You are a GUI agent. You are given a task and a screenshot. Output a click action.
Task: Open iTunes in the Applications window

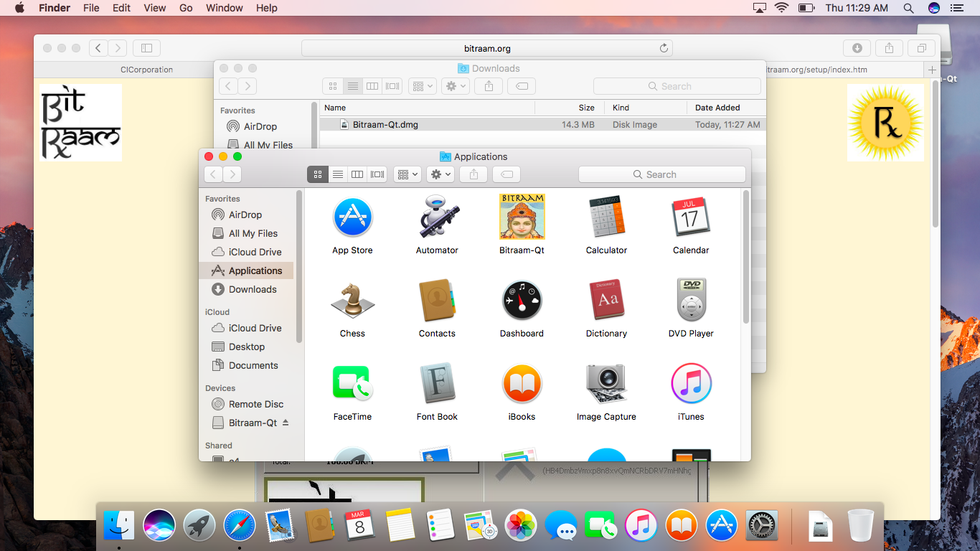click(691, 384)
